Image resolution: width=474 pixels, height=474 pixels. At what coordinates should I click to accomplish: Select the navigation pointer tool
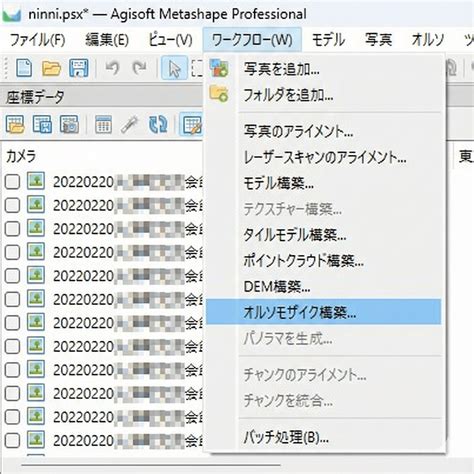(174, 68)
